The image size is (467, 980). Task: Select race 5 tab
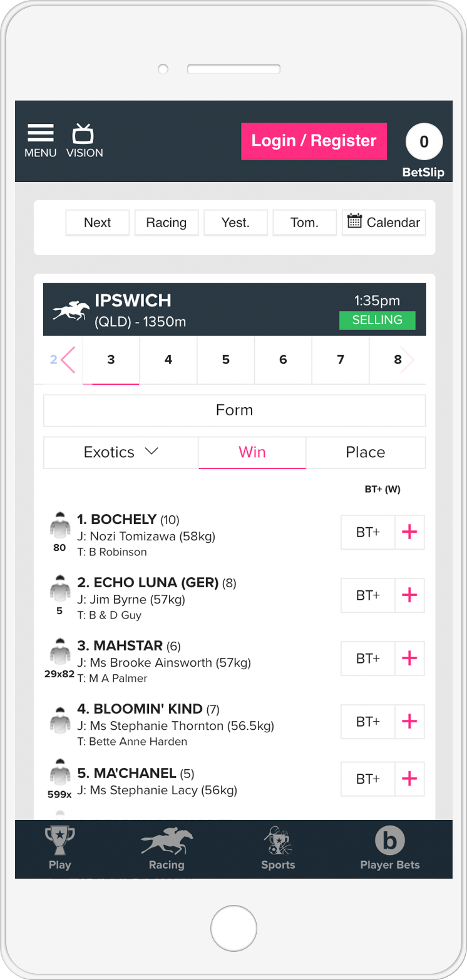point(226,360)
